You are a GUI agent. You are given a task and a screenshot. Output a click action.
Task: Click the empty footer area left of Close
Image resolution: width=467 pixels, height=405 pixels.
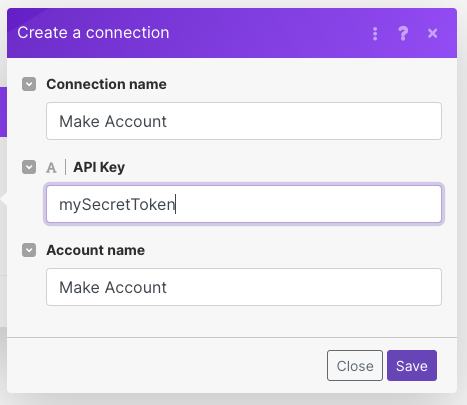[167, 365]
